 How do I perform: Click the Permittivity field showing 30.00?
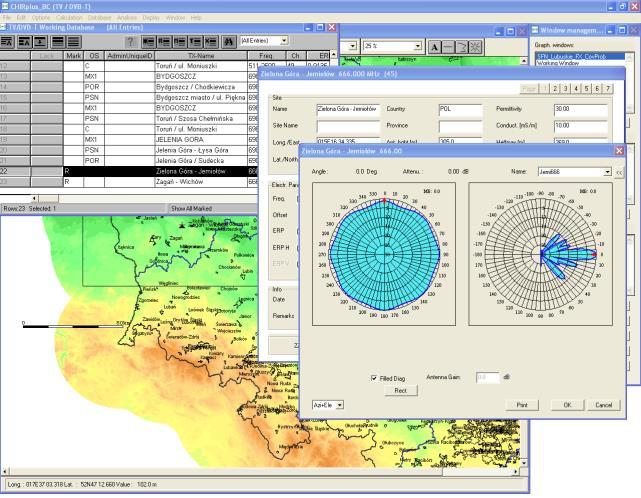coord(580,110)
